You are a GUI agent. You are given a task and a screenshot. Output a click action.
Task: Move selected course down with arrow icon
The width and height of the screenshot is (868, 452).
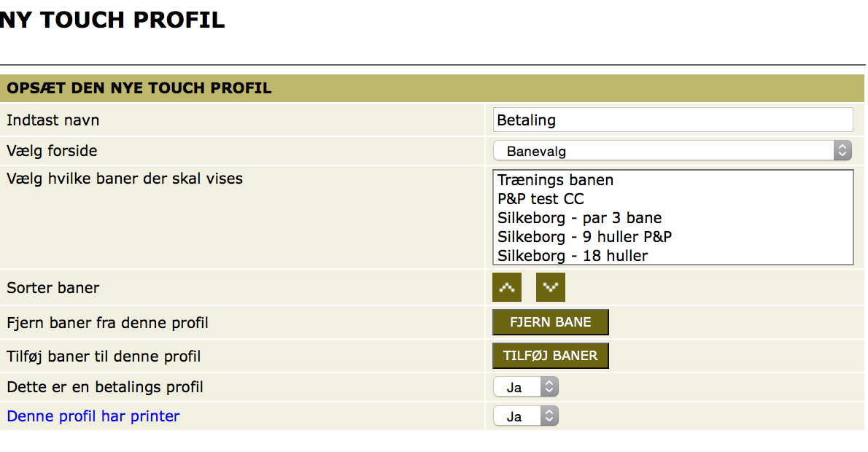[x=550, y=287]
